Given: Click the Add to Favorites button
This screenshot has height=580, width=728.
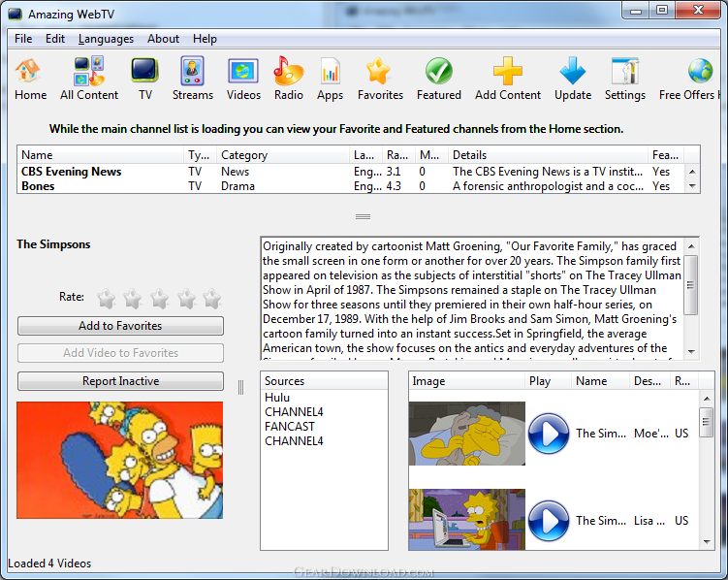Looking at the screenshot, I should 120,326.
